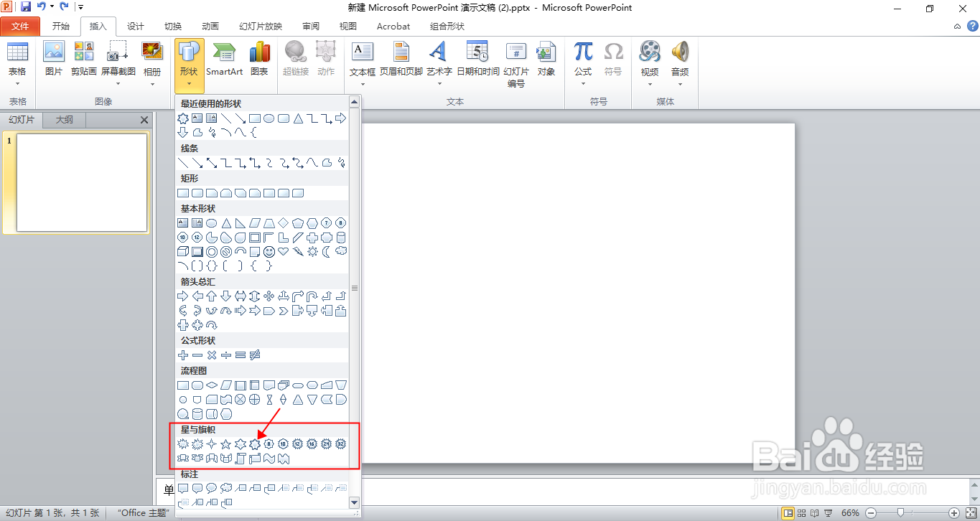The height and width of the screenshot is (521, 980).
Task: Open the 文件 File tab
Action: click(21, 27)
